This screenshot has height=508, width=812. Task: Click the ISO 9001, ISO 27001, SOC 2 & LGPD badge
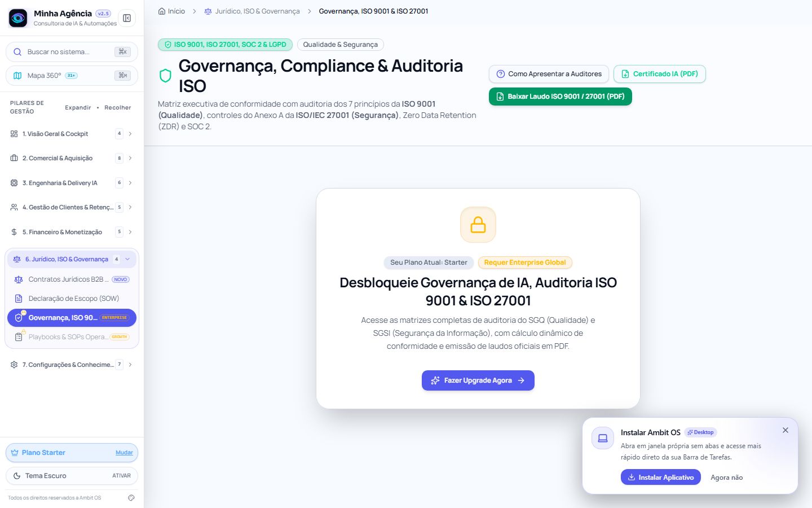coord(225,45)
